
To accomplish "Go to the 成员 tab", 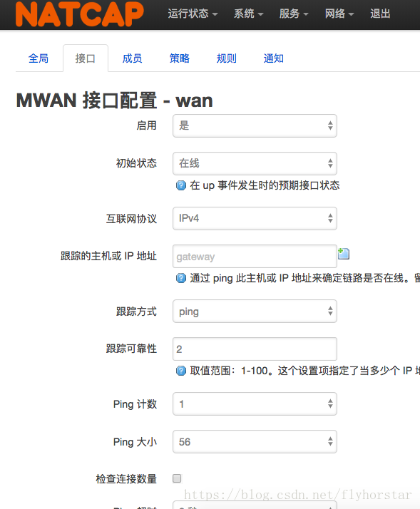I will [132, 58].
